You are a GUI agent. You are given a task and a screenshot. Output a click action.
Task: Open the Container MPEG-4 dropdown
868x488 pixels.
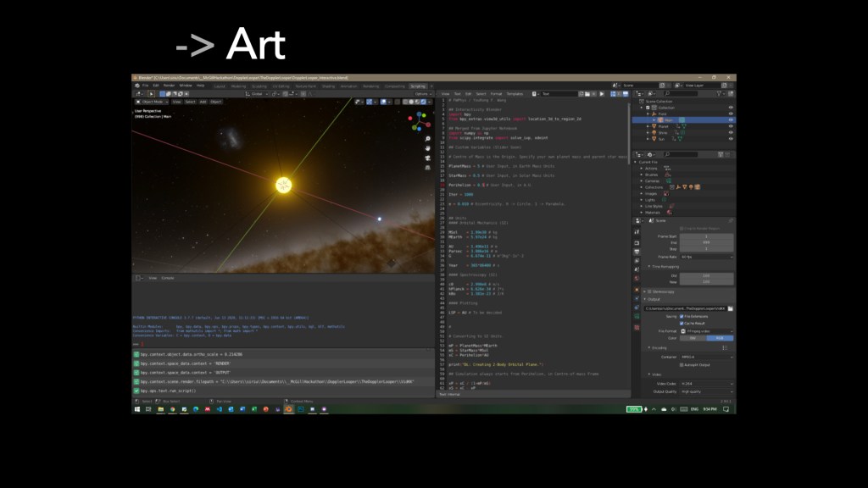click(706, 357)
